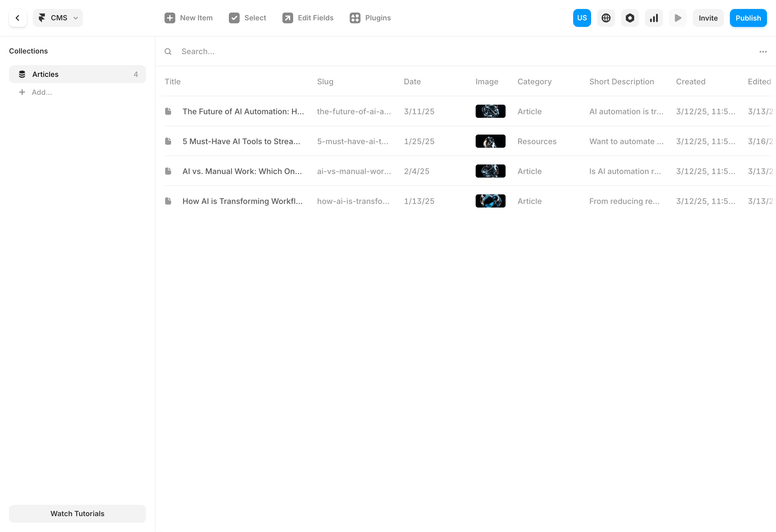Click the search magnifier icon
The image size is (776, 532).
point(168,51)
